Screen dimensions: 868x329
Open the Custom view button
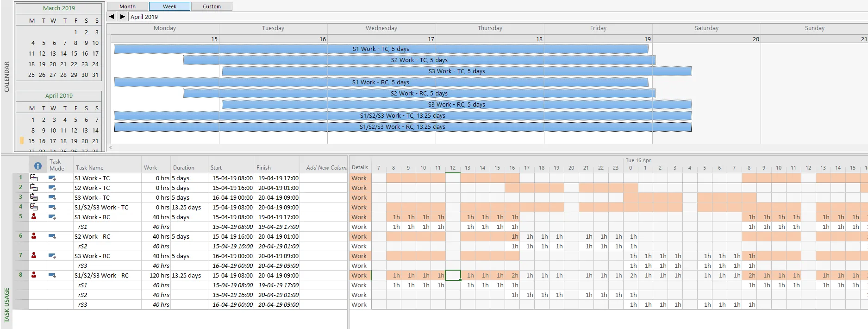point(212,6)
